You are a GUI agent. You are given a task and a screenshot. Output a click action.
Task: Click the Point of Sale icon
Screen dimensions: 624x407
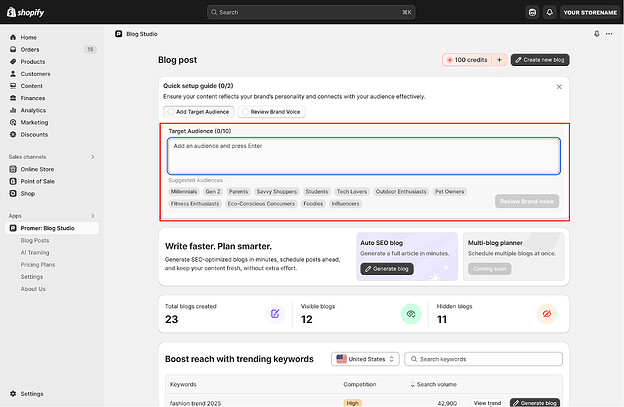[13, 181]
